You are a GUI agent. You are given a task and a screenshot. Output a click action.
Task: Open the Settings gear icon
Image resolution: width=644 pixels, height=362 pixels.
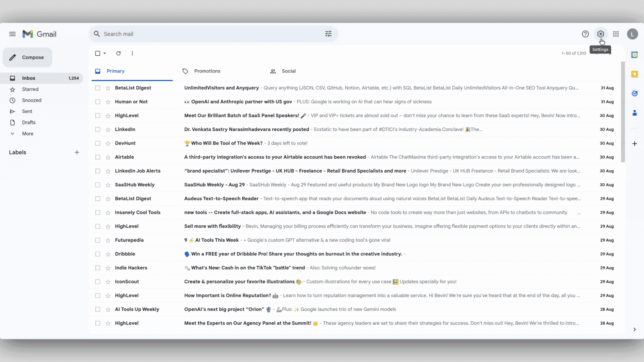click(x=601, y=34)
